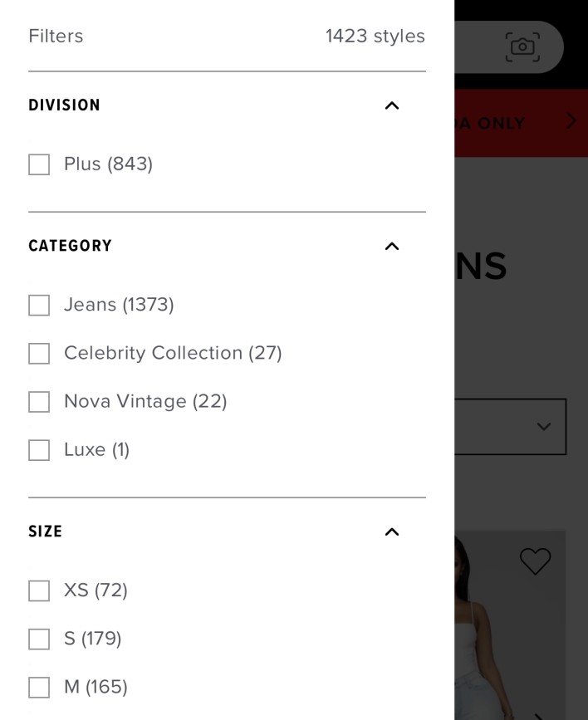
Task: Select size XS filter
Action: point(39,591)
